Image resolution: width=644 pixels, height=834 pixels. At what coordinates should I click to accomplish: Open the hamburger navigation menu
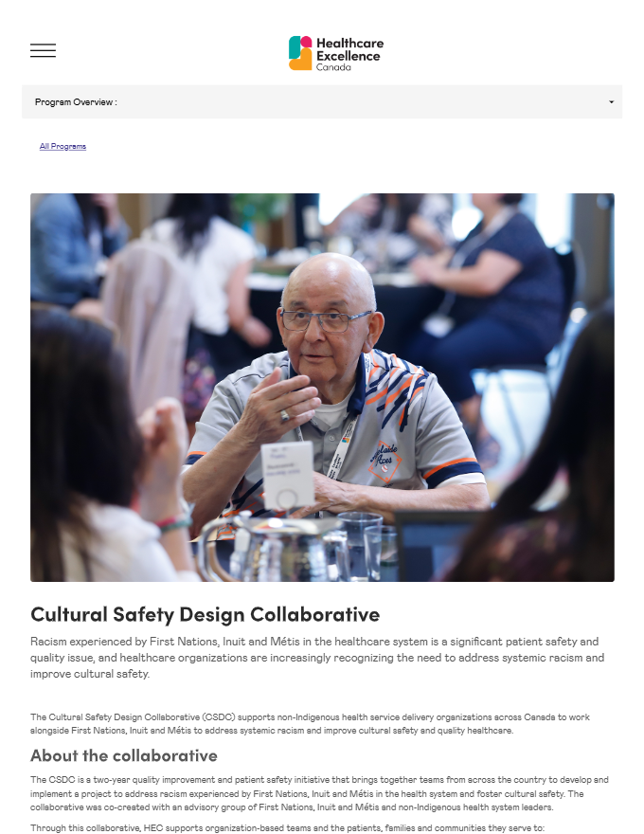[43, 50]
